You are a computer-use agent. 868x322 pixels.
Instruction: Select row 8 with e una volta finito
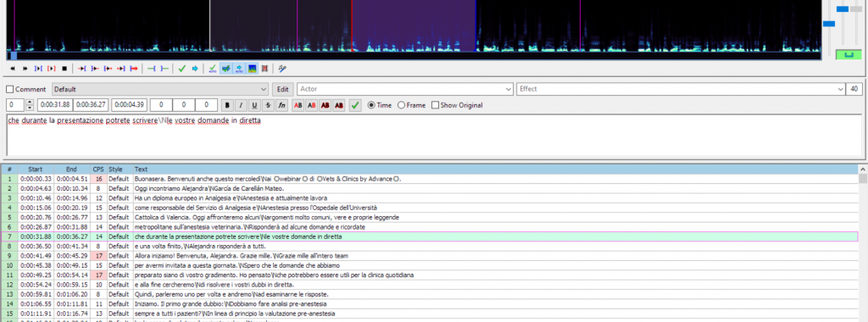pos(430,246)
